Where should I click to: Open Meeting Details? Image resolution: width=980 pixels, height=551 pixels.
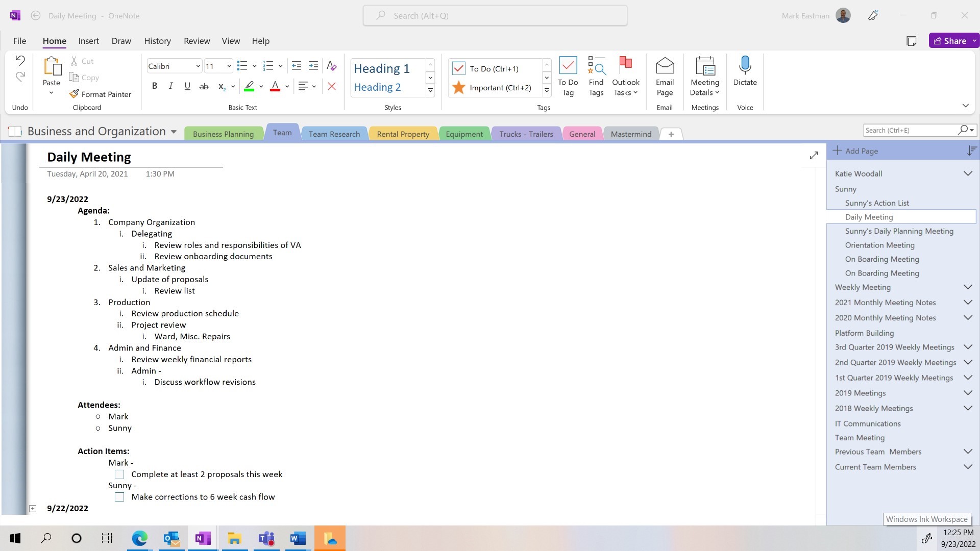704,77
